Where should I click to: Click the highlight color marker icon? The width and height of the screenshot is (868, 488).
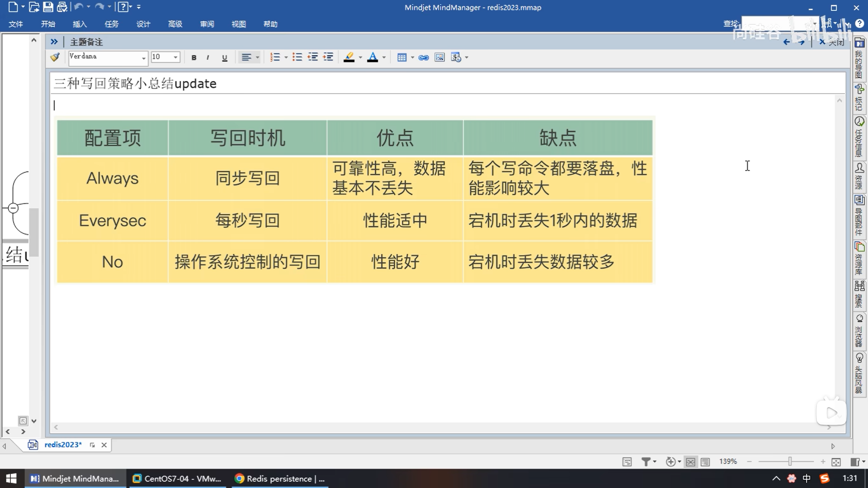pos(349,57)
